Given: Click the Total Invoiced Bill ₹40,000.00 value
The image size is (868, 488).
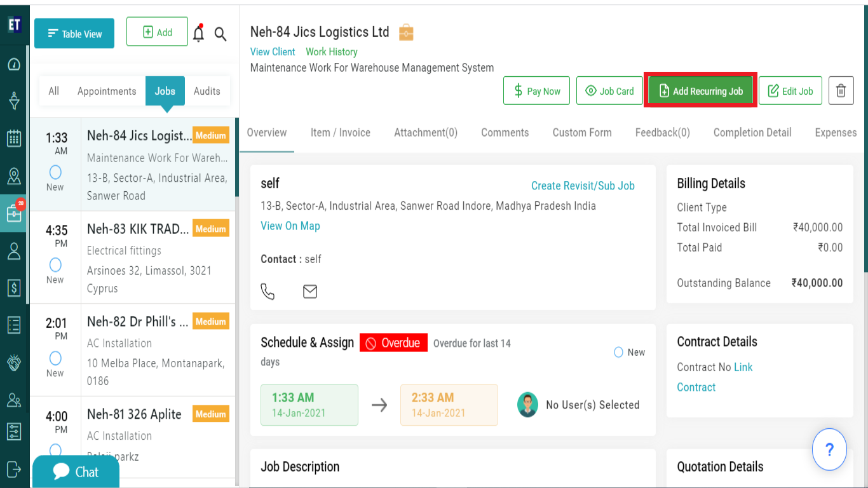Looking at the screenshot, I should pyautogui.click(x=818, y=227).
